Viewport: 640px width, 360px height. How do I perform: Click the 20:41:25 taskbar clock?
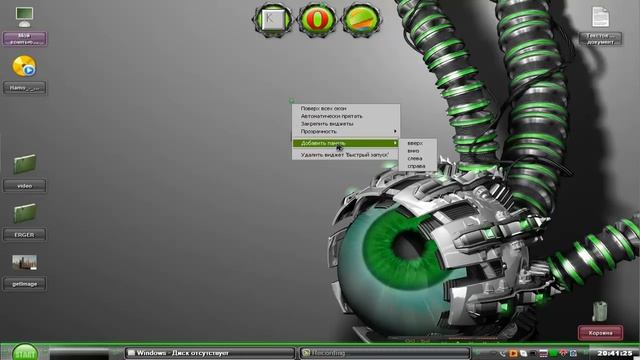pos(615,353)
